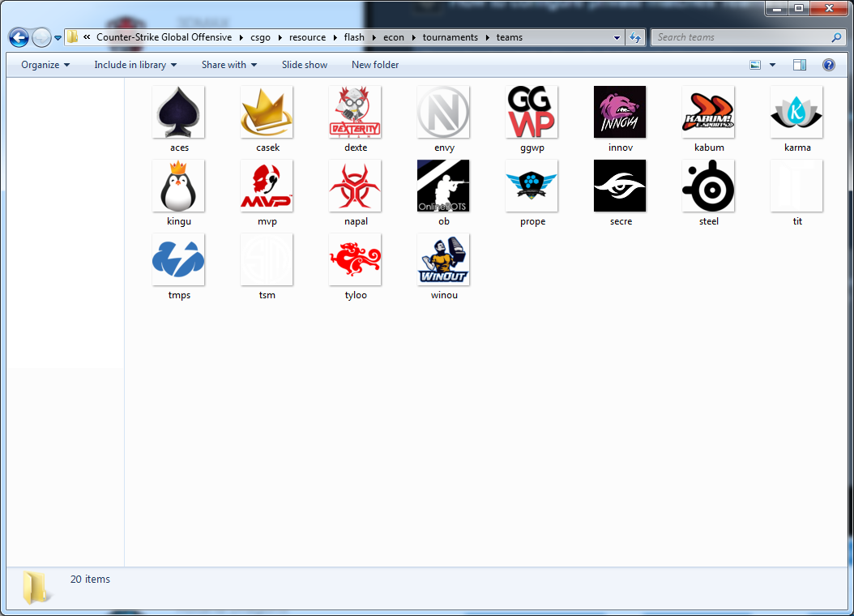Refresh the teams folder view

click(635, 37)
